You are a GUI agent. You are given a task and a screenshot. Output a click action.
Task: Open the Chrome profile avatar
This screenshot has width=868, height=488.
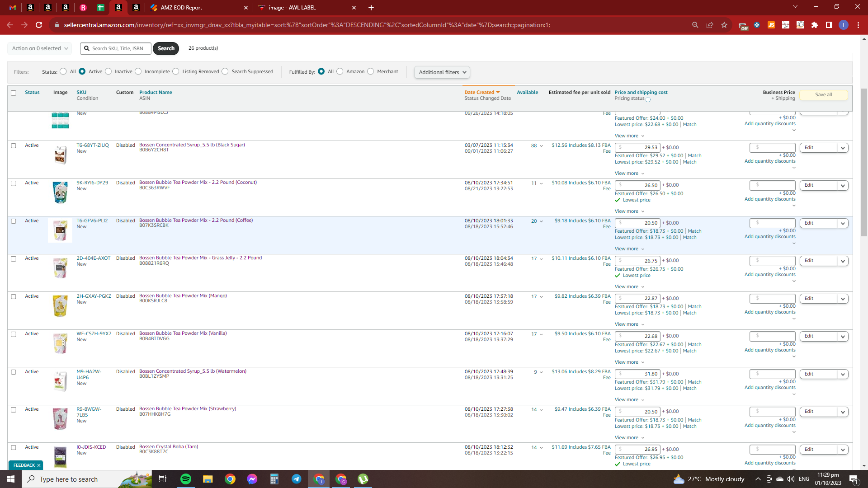tap(844, 25)
